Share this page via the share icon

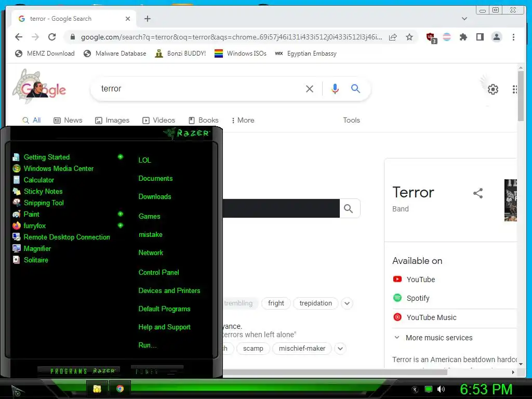pos(393,37)
